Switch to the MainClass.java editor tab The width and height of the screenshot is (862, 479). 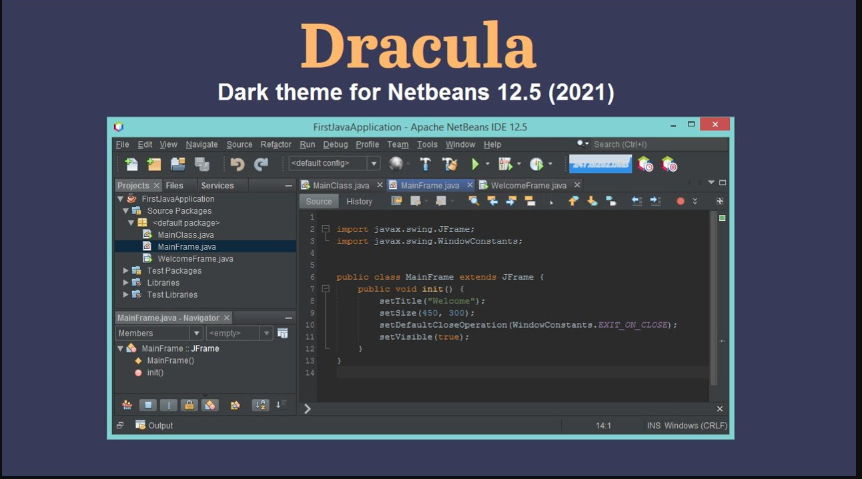tap(341, 186)
